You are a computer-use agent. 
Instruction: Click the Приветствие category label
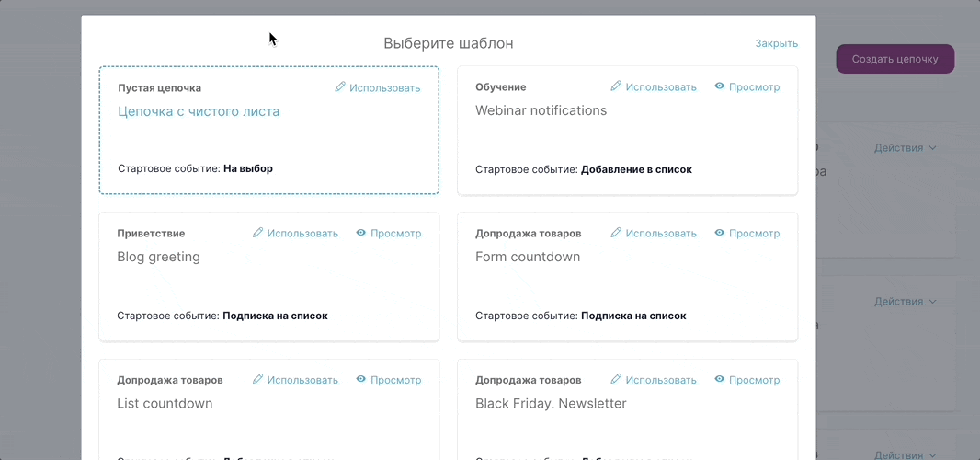[151, 234]
